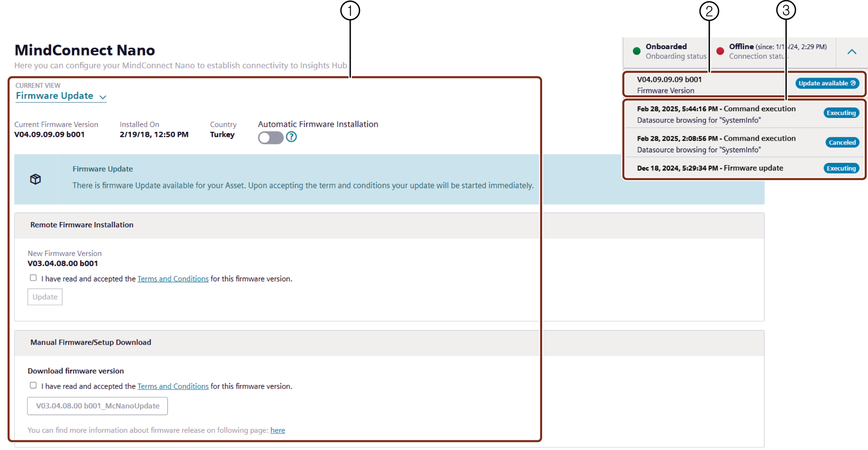Check Terms acceptance under Download firmware version
Image resolution: width=868 pixels, height=450 pixels.
coord(33,385)
